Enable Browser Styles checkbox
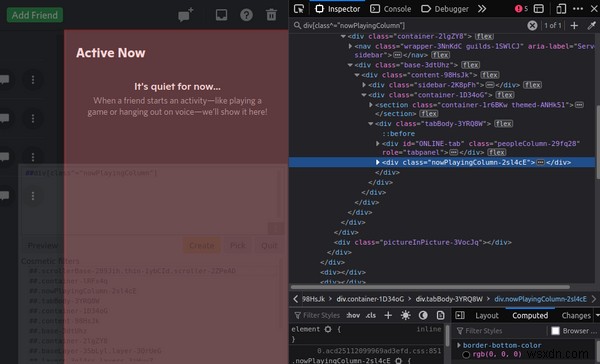 (555, 331)
